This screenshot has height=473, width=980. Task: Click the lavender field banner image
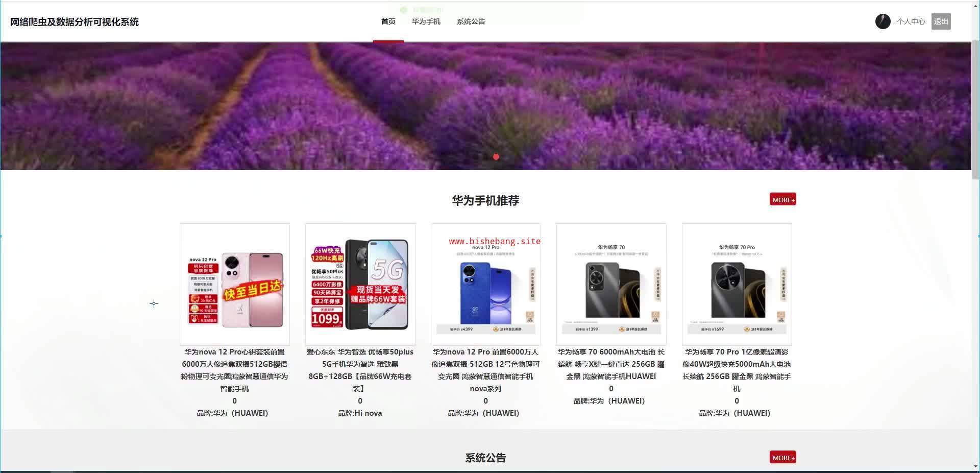pyautogui.click(x=485, y=106)
